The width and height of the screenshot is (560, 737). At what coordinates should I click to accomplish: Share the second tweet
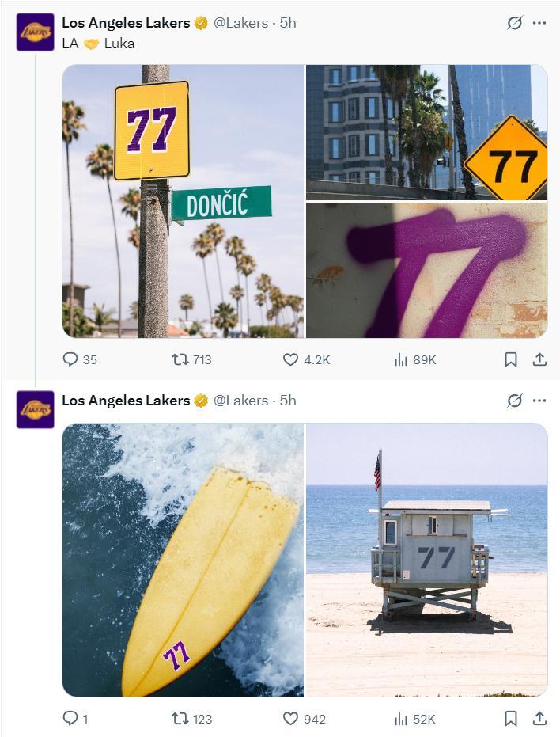pos(539,719)
